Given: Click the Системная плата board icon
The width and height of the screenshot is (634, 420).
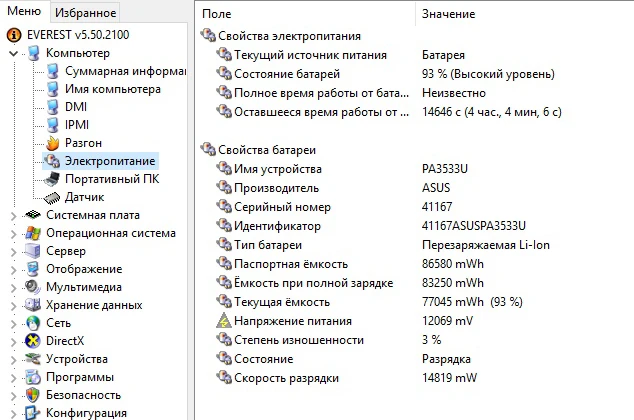Looking at the screenshot, I should click(x=33, y=215).
